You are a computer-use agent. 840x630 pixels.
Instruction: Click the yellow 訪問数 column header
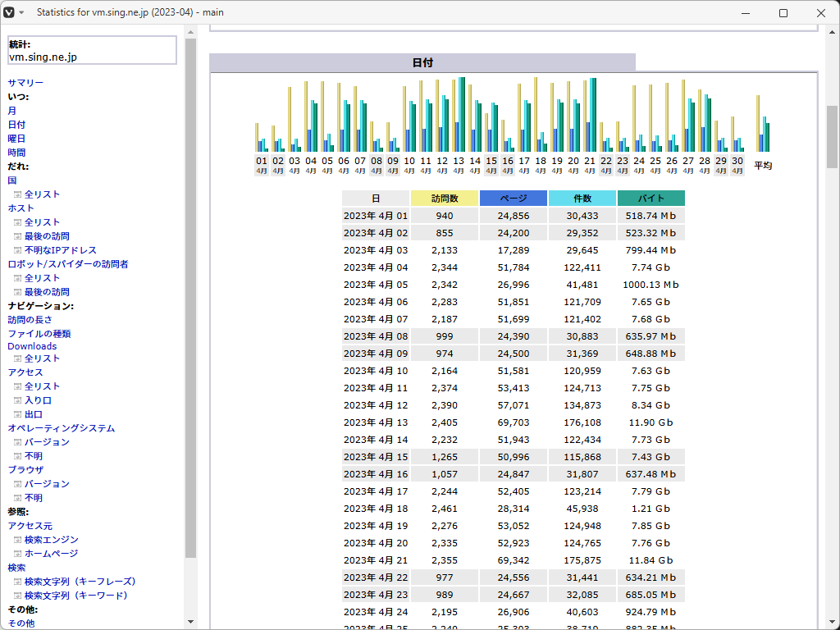[445, 199]
